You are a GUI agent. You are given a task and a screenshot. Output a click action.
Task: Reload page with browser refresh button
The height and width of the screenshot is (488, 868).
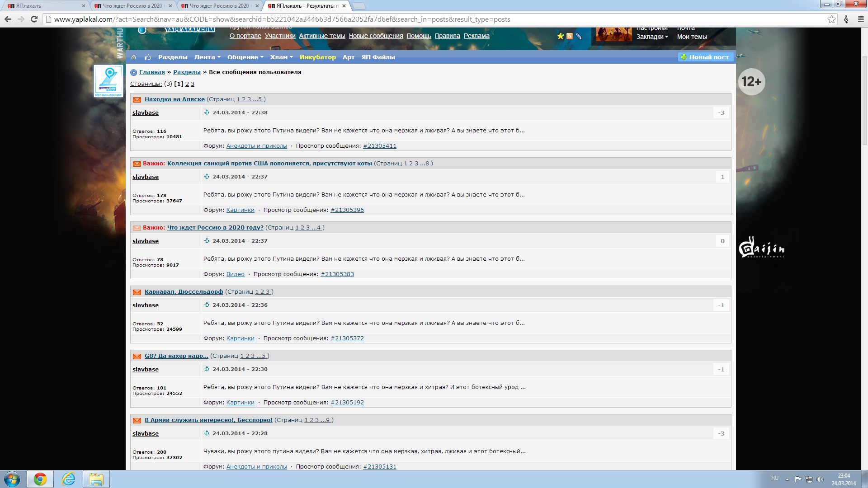click(x=34, y=19)
